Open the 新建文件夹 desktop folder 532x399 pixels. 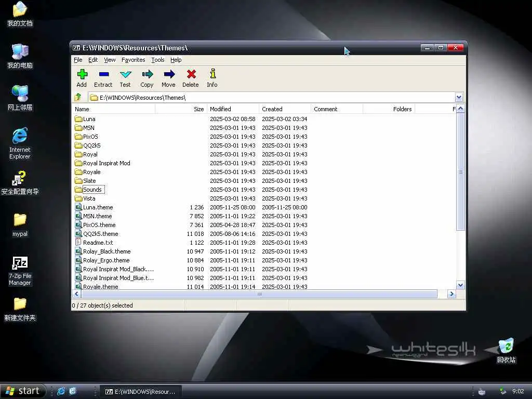click(x=20, y=309)
